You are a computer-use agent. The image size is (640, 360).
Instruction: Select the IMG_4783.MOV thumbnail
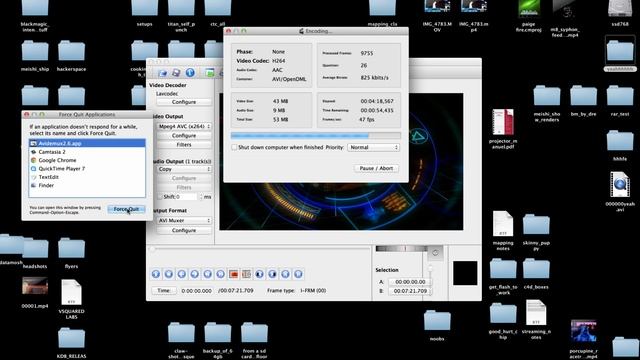pyautogui.click(x=437, y=7)
